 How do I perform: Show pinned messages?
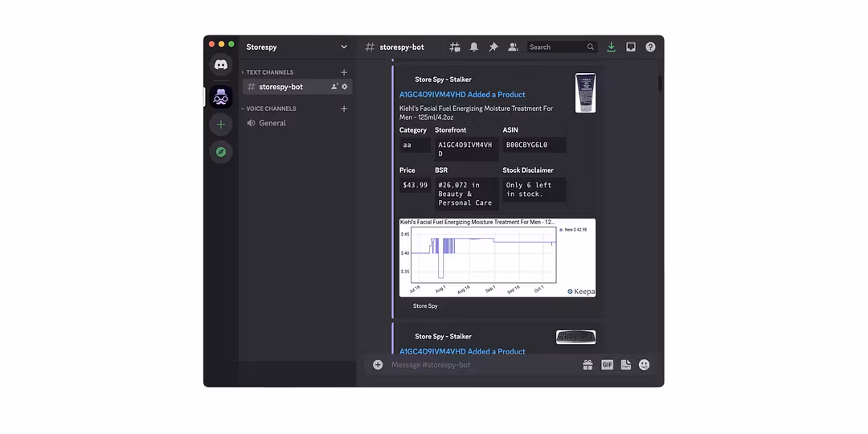(493, 47)
